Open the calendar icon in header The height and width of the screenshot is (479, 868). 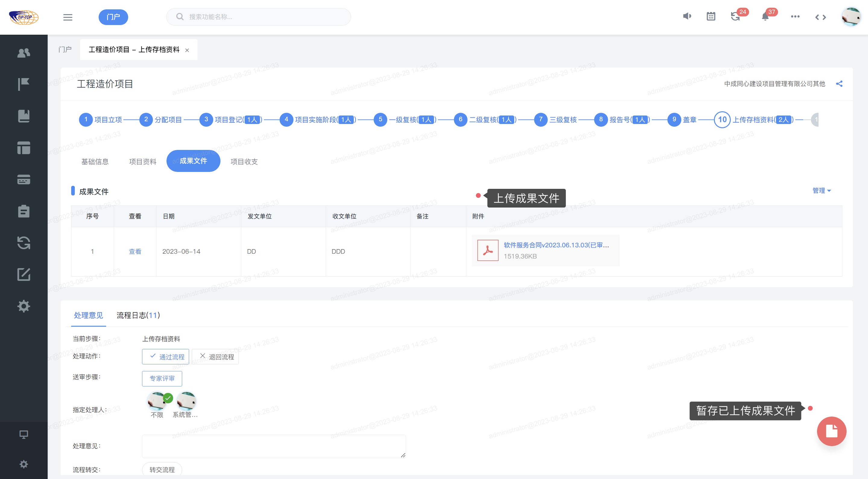pyautogui.click(x=711, y=17)
